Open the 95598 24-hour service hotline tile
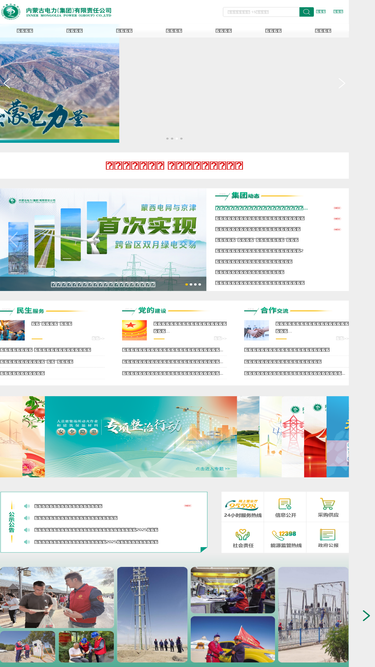Image resolution: width=375 pixels, height=667 pixels. point(242,507)
